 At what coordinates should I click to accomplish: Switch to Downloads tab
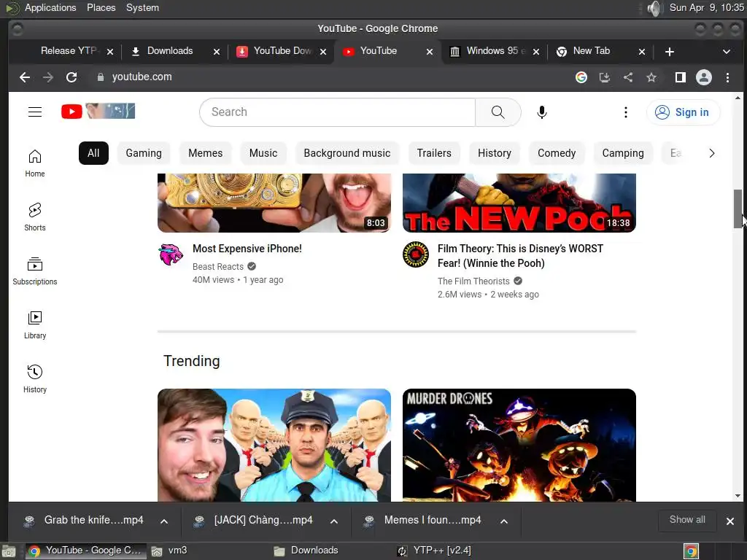point(170,51)
